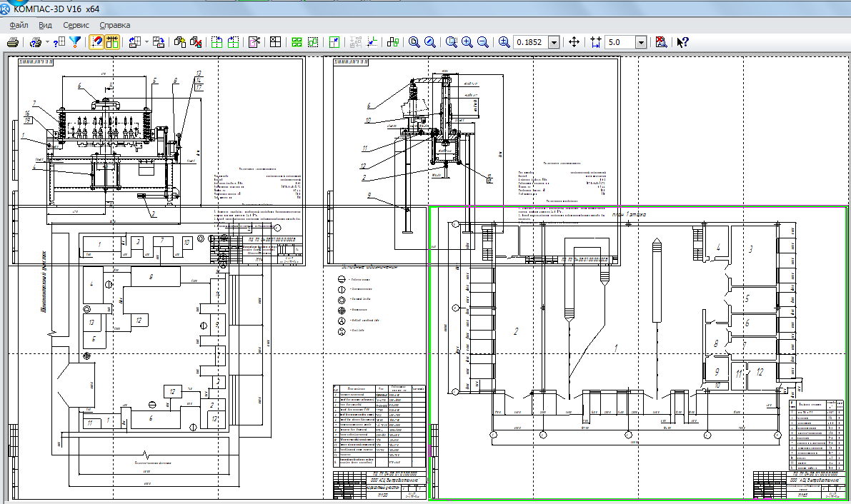Click the zoom scale plus-minus magnifier
Viewport: 851px width, 504px height.
[x=504, y=42]
